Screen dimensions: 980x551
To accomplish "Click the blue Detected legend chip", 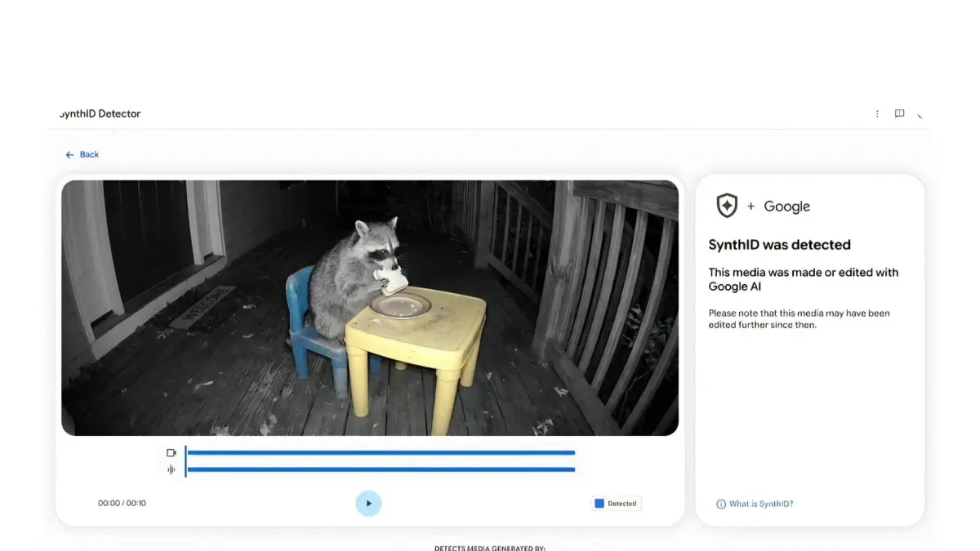I will (617, 504).
